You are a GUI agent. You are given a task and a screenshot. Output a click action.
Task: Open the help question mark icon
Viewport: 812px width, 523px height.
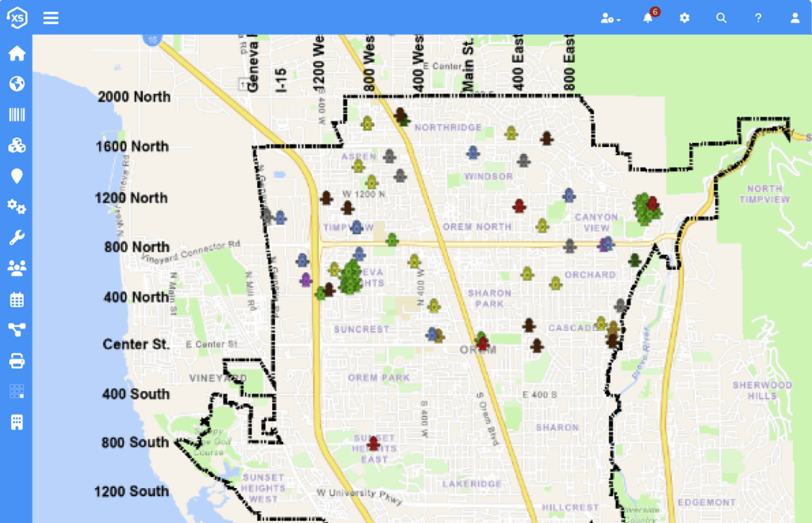[x=758, y=18]
